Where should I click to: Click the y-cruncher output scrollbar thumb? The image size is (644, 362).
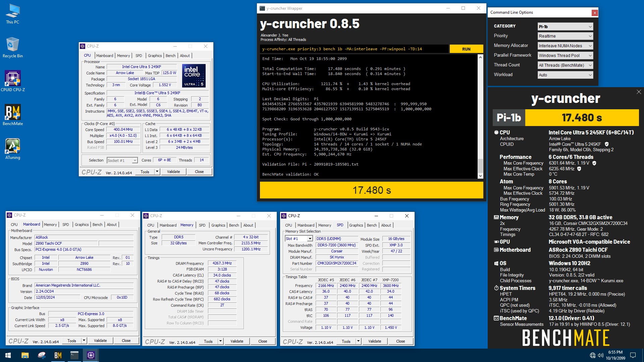pos(480,166)
